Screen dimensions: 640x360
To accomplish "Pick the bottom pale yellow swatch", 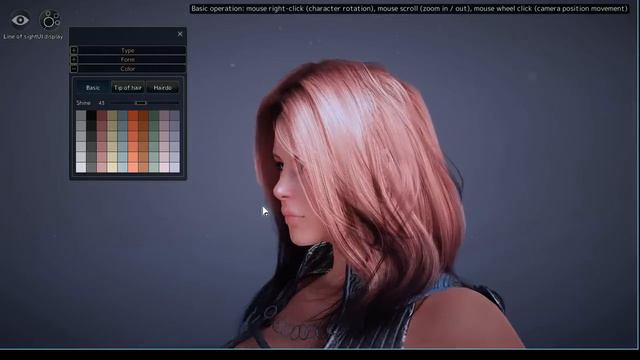I will [112, 167].
